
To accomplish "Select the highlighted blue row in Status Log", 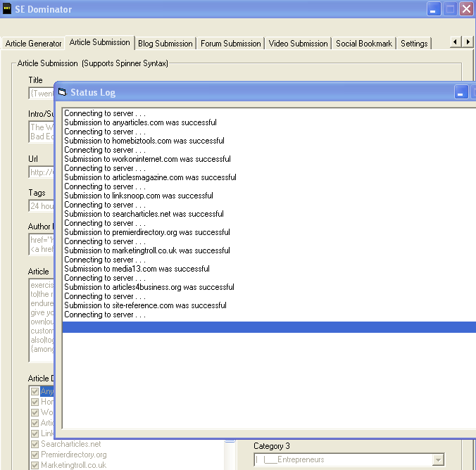I will pyautogui.click(x=268, y=327).
